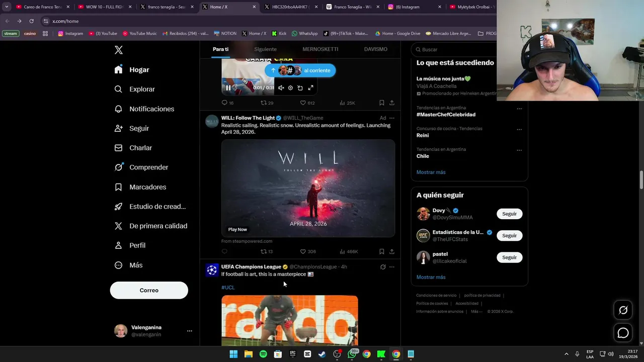Pause the playing video
Image resolution: width=644 pixels, height=362 pixels.
tap(228, 87)
